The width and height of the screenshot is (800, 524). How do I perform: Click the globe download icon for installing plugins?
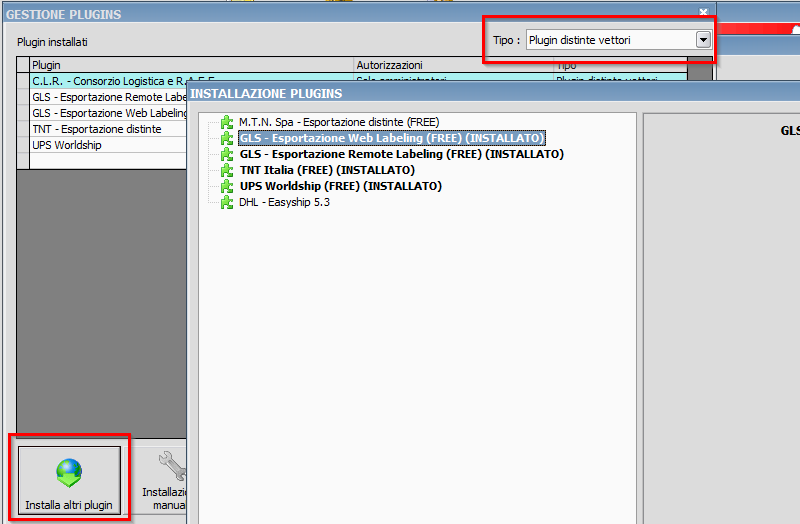(x=69, y=473)
